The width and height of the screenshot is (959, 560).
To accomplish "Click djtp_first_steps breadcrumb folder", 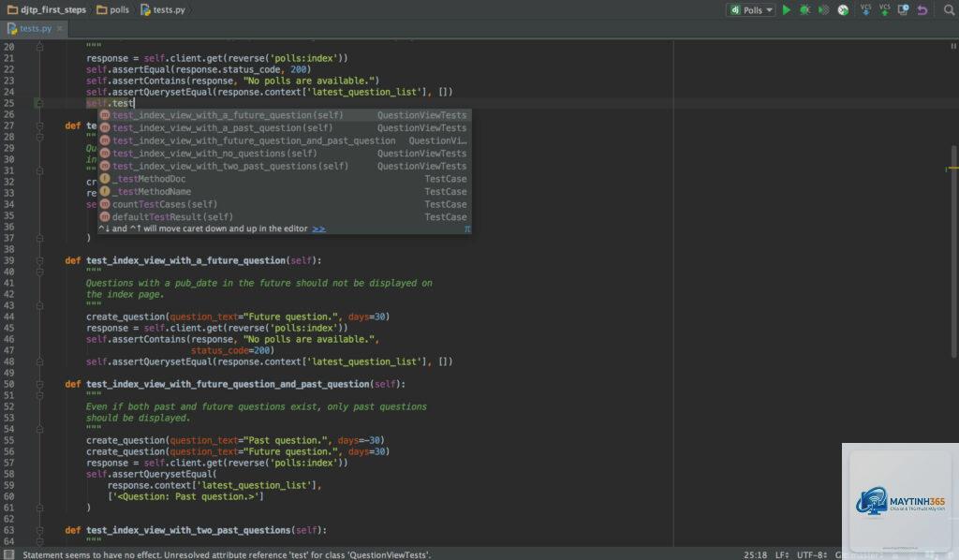I will 47,9.
